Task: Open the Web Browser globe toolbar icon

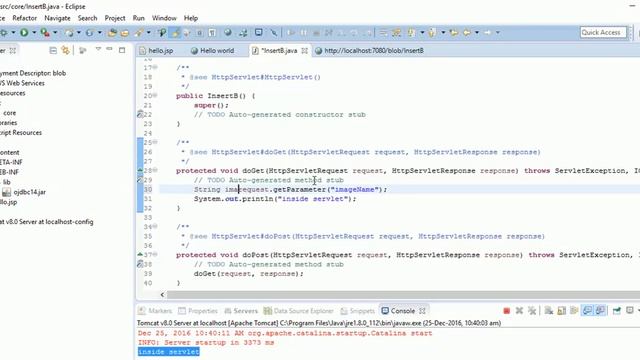Action: click(x=228, y=32)
